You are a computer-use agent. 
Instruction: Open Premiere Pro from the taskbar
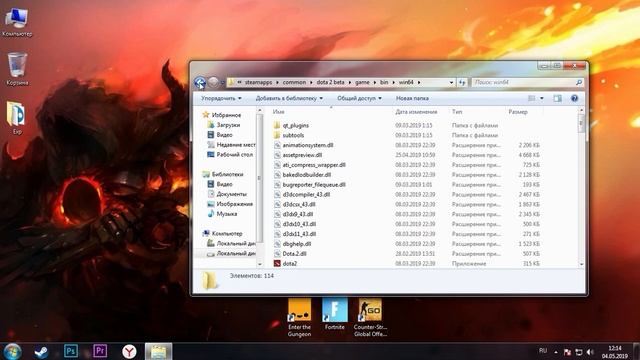[x=100, y=351]
